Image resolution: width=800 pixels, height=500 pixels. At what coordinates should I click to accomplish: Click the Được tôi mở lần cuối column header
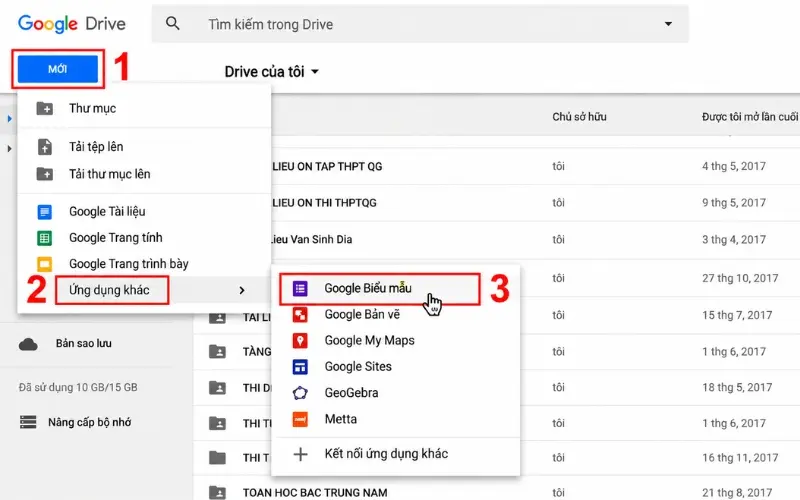749,117
